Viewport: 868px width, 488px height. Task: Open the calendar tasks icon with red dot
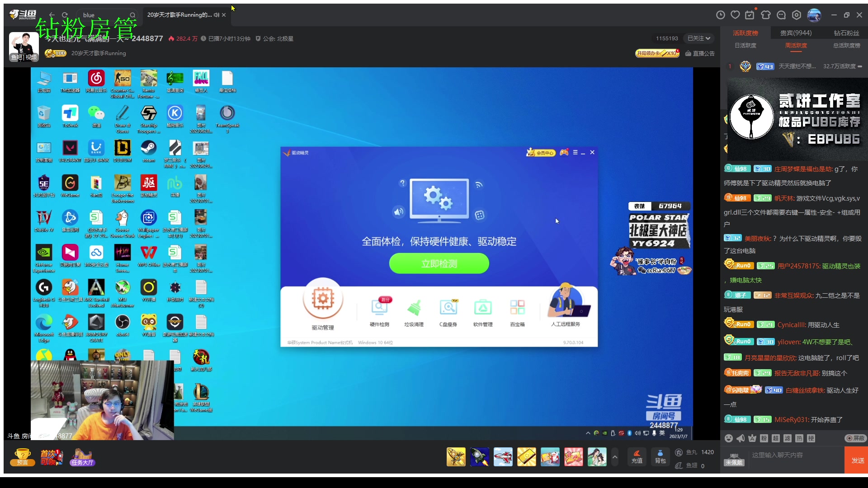750,14
